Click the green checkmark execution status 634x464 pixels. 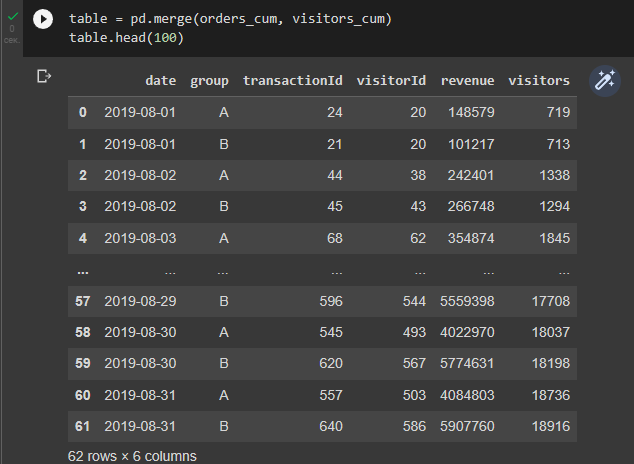[13, 16]
